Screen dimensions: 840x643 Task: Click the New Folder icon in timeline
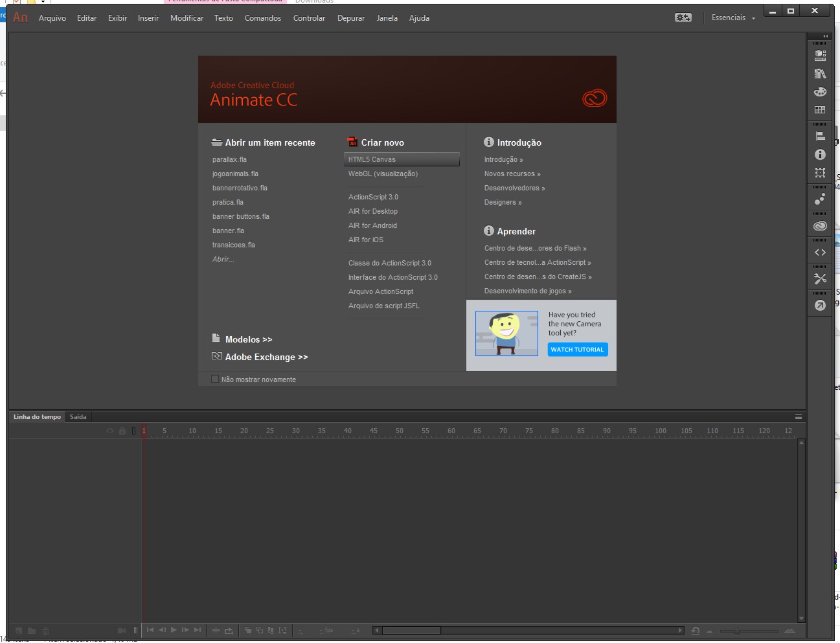(x=32, y=631)
